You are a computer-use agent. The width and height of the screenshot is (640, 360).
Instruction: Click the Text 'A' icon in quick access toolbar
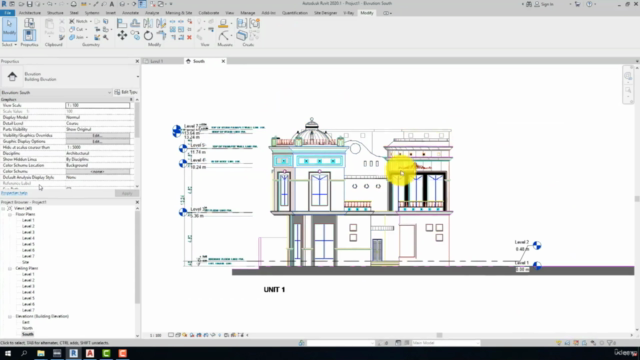pyautogui.click(x=112, y=4)
